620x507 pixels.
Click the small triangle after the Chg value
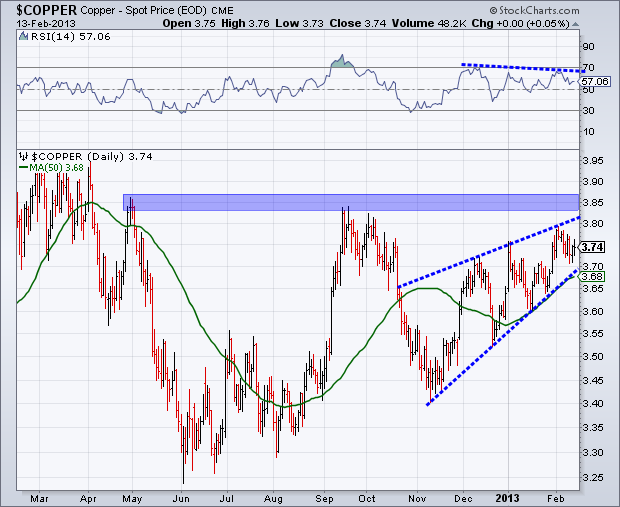coord(575,25)
